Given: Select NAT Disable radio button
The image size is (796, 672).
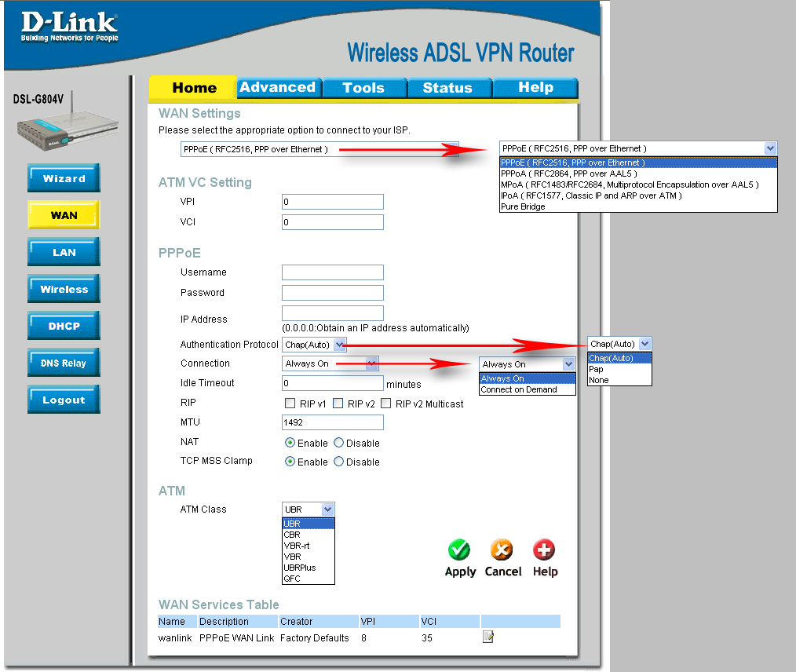Looking at the screenshot, I should 338,443.
